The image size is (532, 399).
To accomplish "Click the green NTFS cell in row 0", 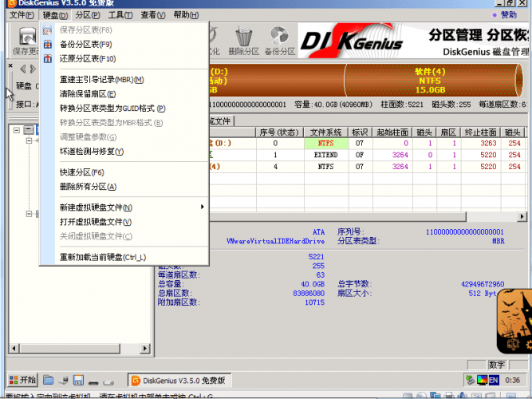I will pyautogui.click(x=326, y=144).
